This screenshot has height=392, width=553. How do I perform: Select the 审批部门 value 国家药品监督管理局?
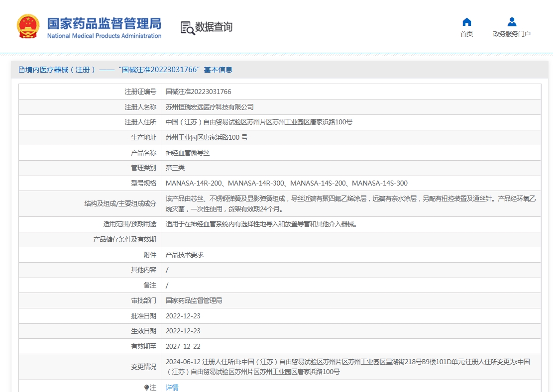coord(194,300)
